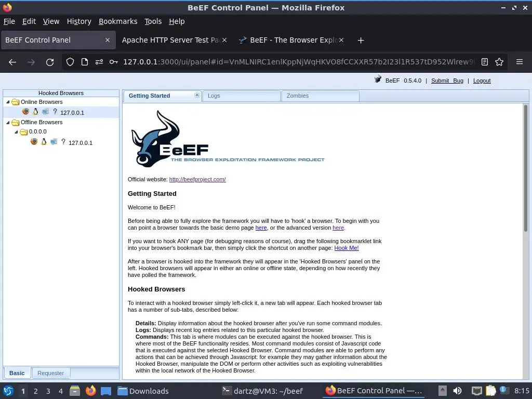Screen dimensions: 532x399
Task: Click the penguin icon of offline 127.0.0.1 browser
Action: click(x=44, y=141)
